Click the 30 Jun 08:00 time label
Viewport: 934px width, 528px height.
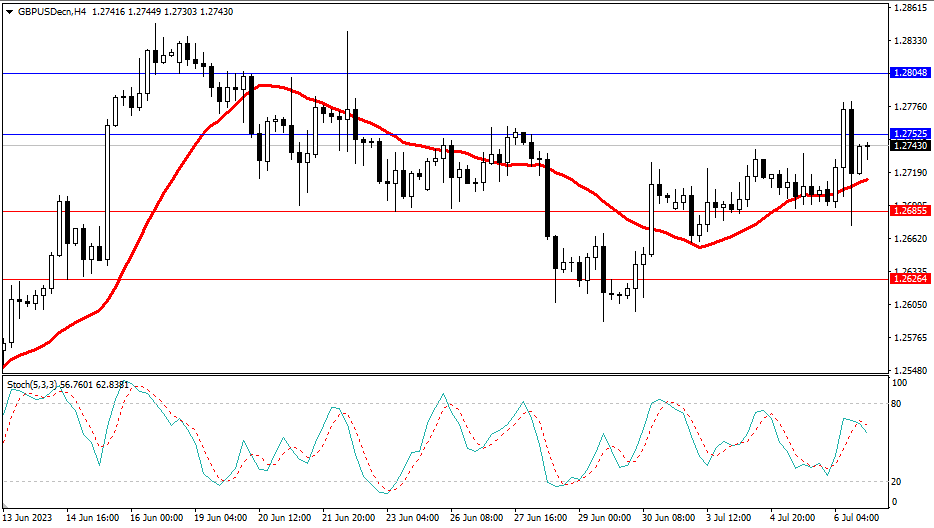[669, 518]
